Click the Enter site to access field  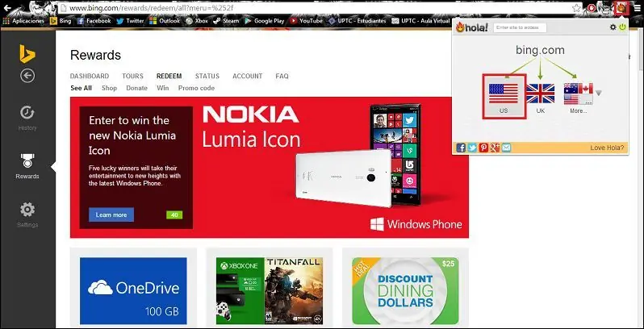click(x=520, y=27)
